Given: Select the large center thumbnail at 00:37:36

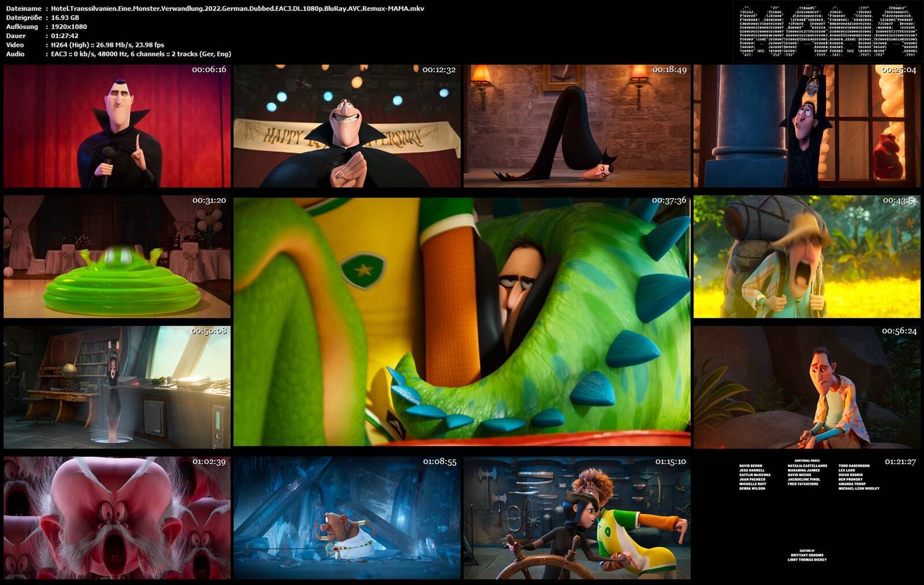Looking at the screenshot, I should [x=462, y=322].
